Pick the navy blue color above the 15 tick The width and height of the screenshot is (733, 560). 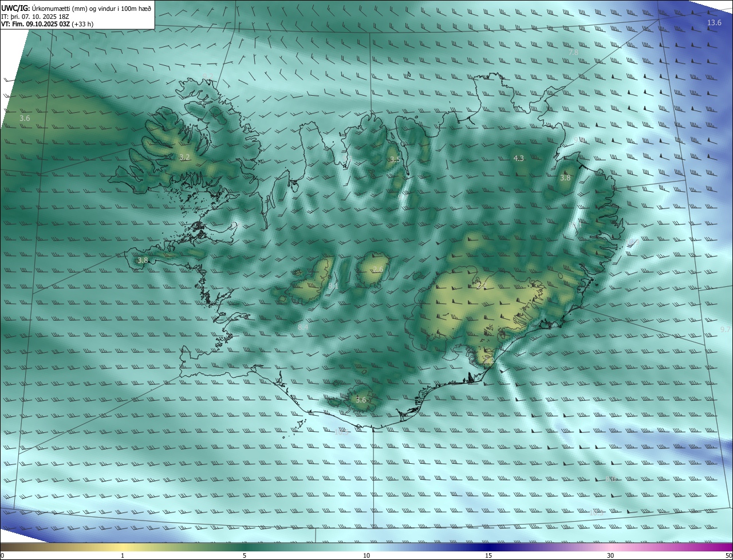coord(488,547)
